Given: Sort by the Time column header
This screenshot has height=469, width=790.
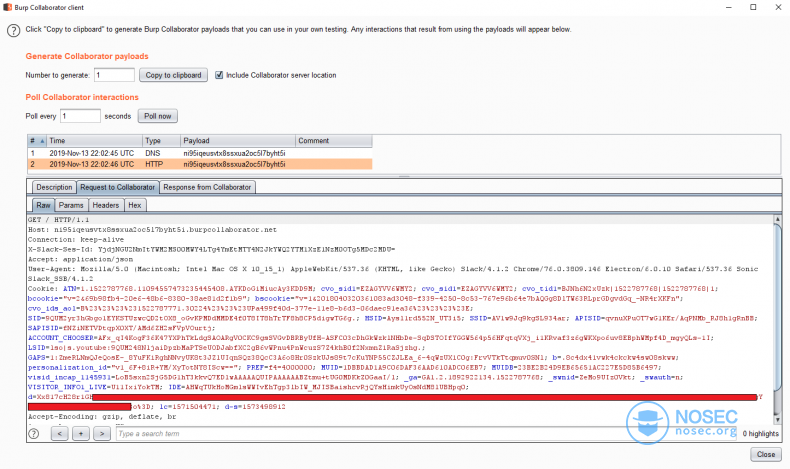Looking at the screenshot, I should point(94,141).
